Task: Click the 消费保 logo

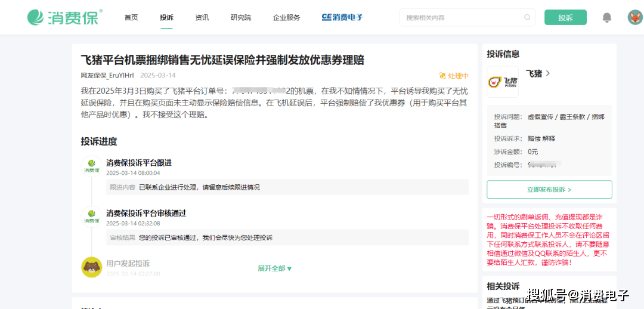Action: click(x=65, y=17)
